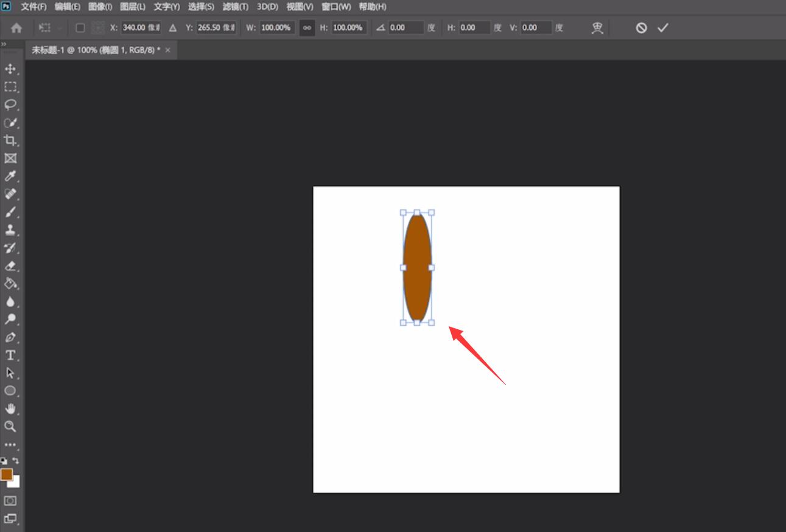Select the Eraser tool
The height and width of the screenshot is (532, 786).
[x=10, y=266]
